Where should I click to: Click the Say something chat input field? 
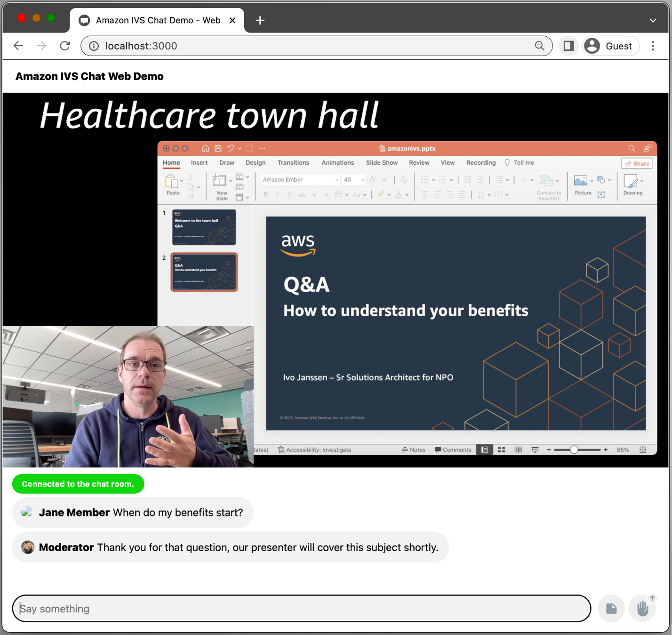point(301,609)
